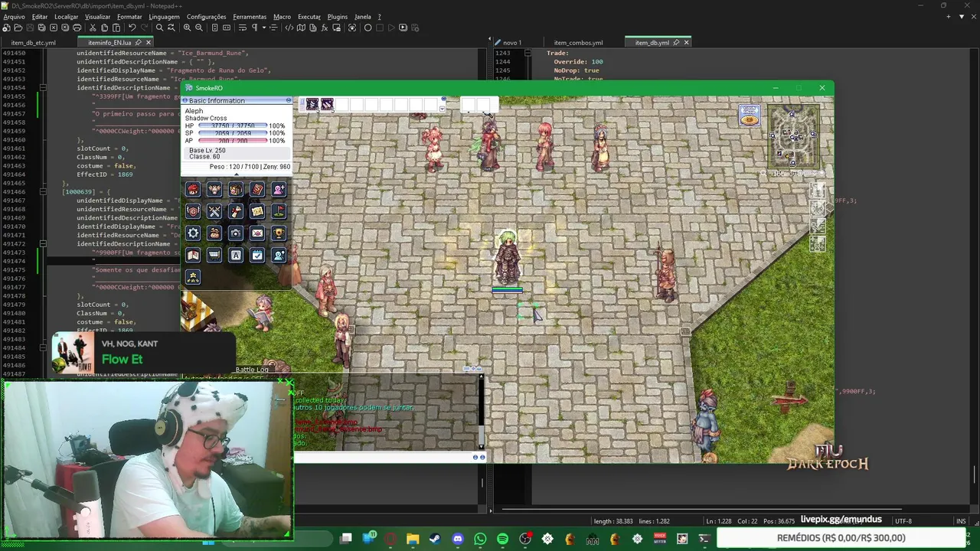Click the chat input field
Screen dimensions: 980x551
(382, 457)
